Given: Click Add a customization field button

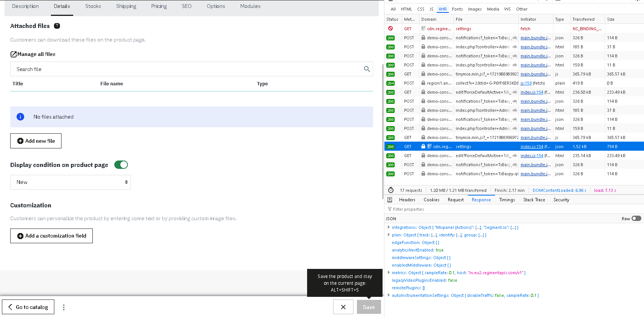Looking at the screenshot, I should [x=51, y=236].
